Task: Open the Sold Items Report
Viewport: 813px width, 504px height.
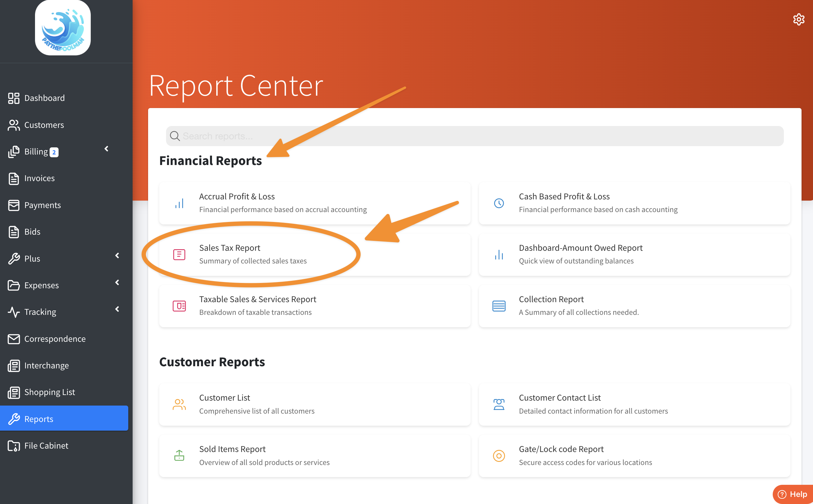Action: click(314, 456)
